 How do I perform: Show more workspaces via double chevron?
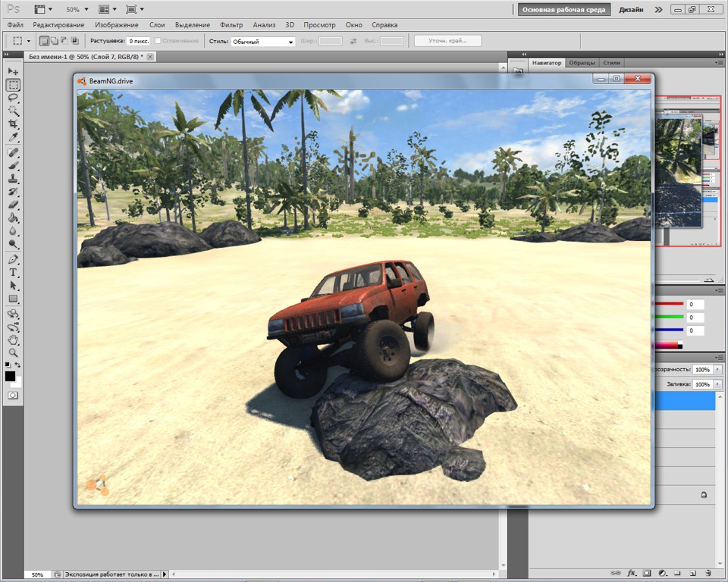click(x=658, y=9)
